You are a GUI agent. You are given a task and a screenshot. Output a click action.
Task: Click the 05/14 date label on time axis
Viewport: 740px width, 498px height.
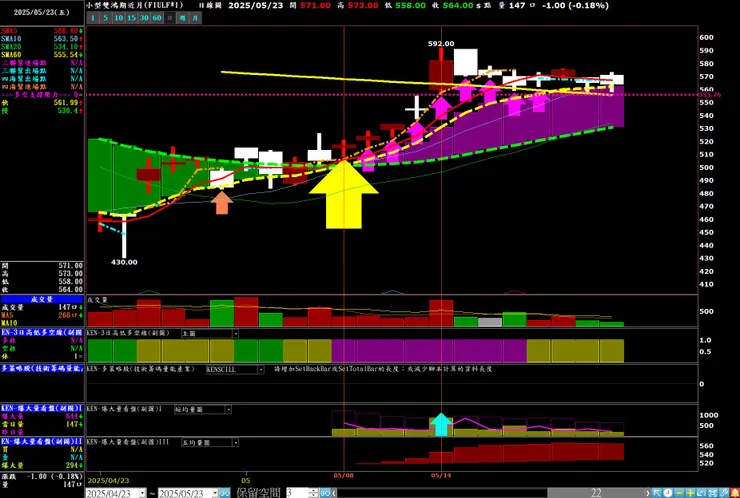441,475
